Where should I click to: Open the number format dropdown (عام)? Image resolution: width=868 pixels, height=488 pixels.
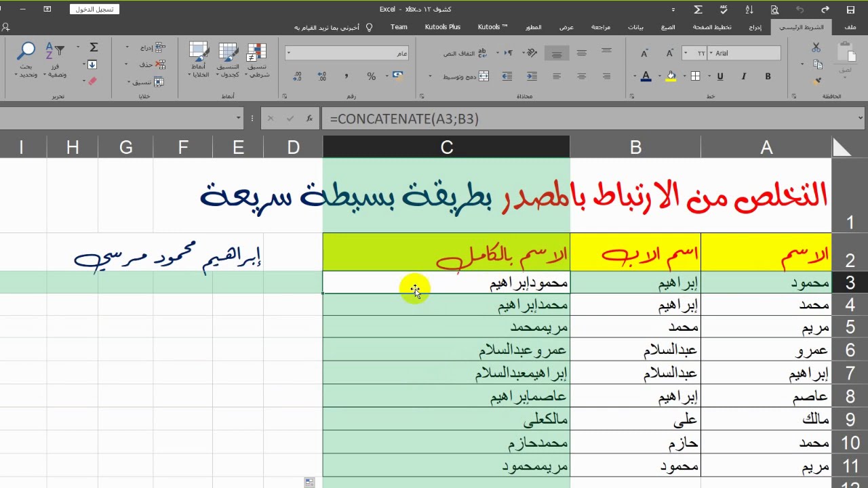[x=289, y=53]
